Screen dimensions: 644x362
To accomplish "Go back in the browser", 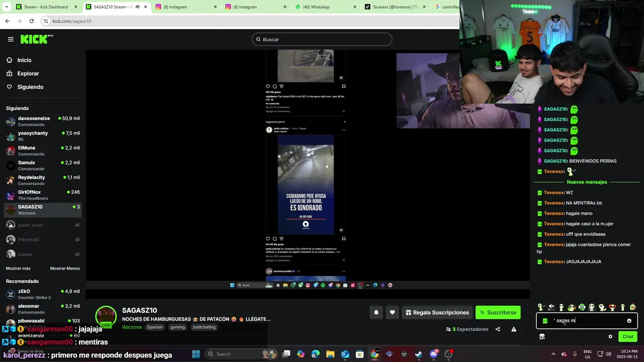I will click(x=7, y=21).
